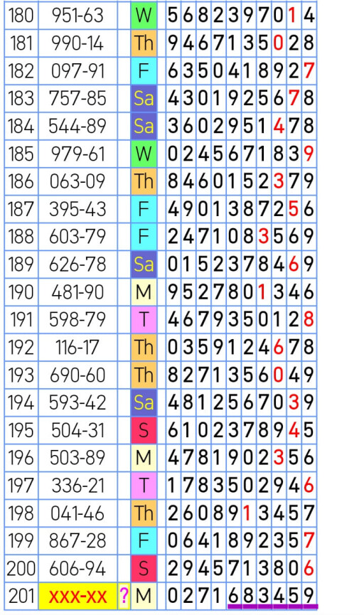Click the Sa day cell in row 189
Screen dimensions: 364x615
144,264
